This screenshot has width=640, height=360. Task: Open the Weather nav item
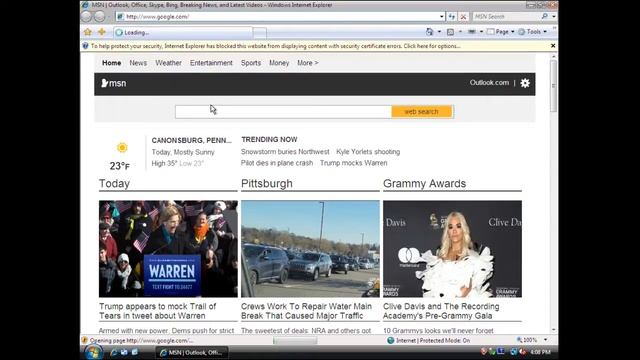tap(168, 63)
